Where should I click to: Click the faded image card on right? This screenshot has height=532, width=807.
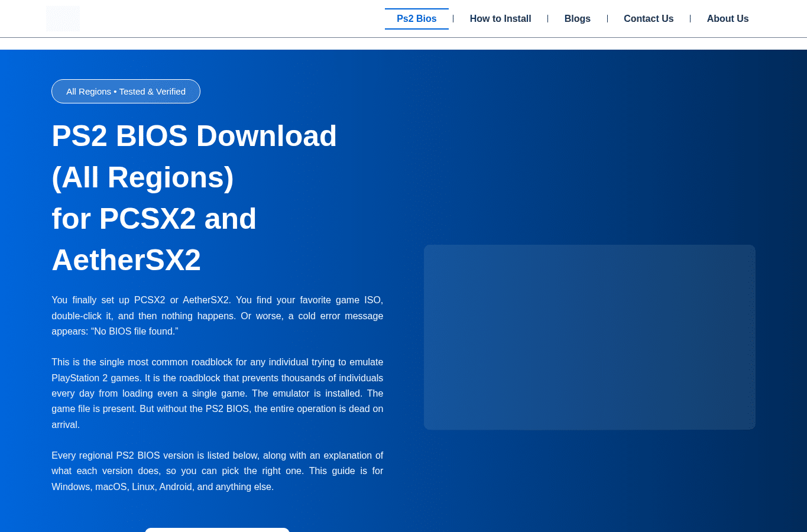tap(589, 337)
